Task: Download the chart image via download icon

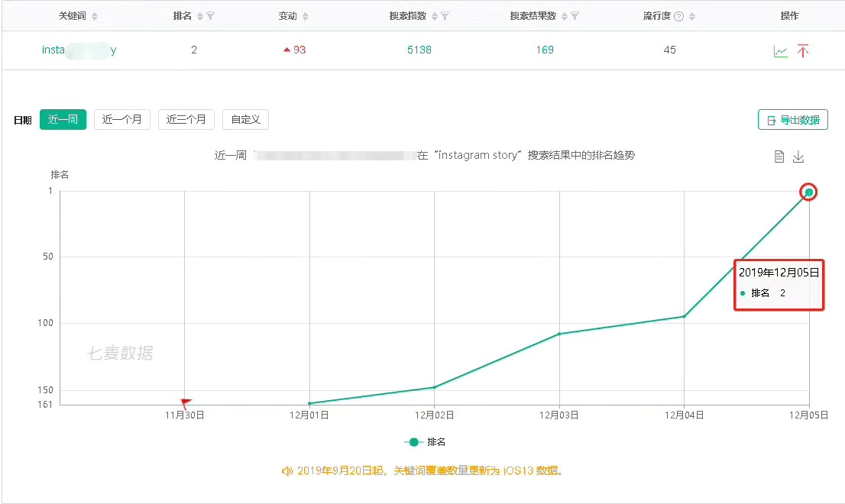Action: coord(798,157)
